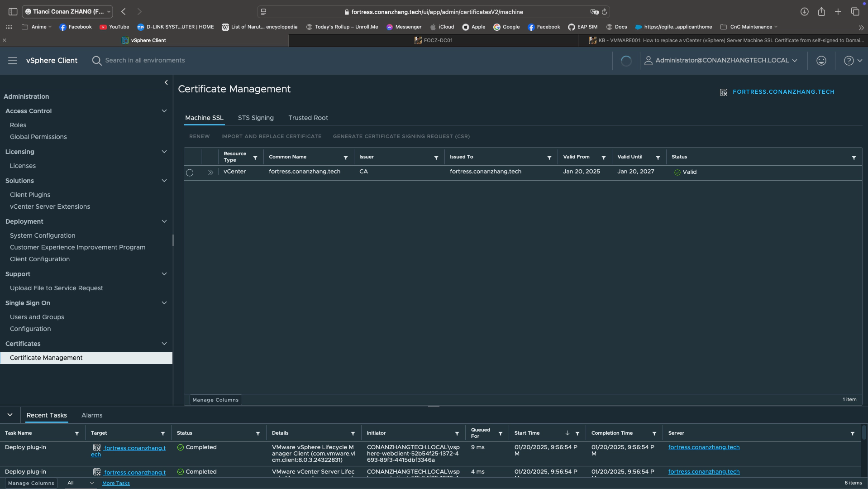Sort tasks by Start Time arrow
The height and width of the screenshot is (489, 868).
tap(567, 433)
